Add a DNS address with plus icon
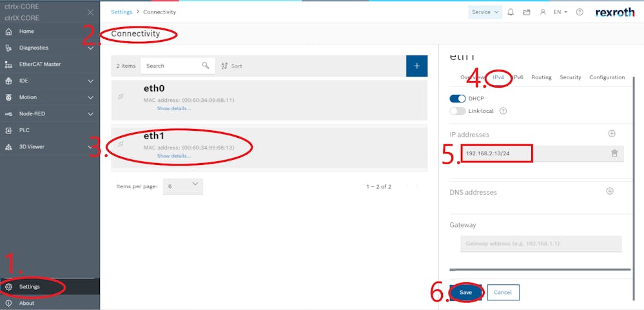Viewport: 644px width, 310px height. tap(610, 191)
